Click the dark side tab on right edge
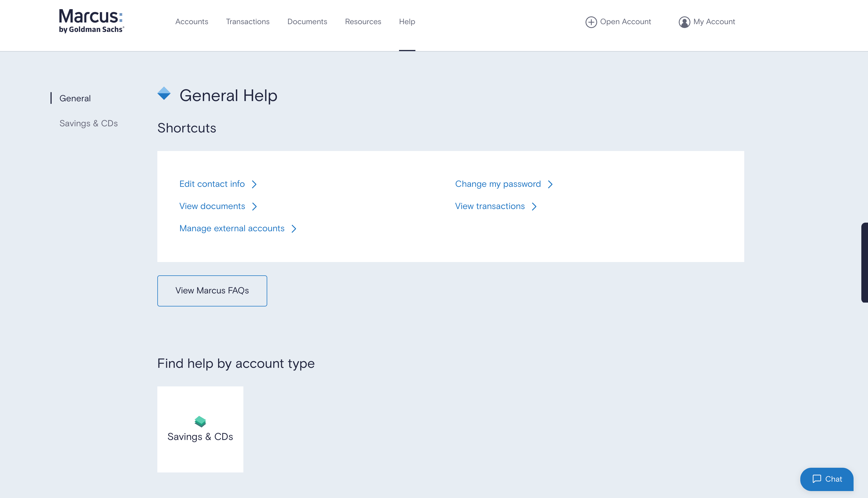 click(864, 262)
